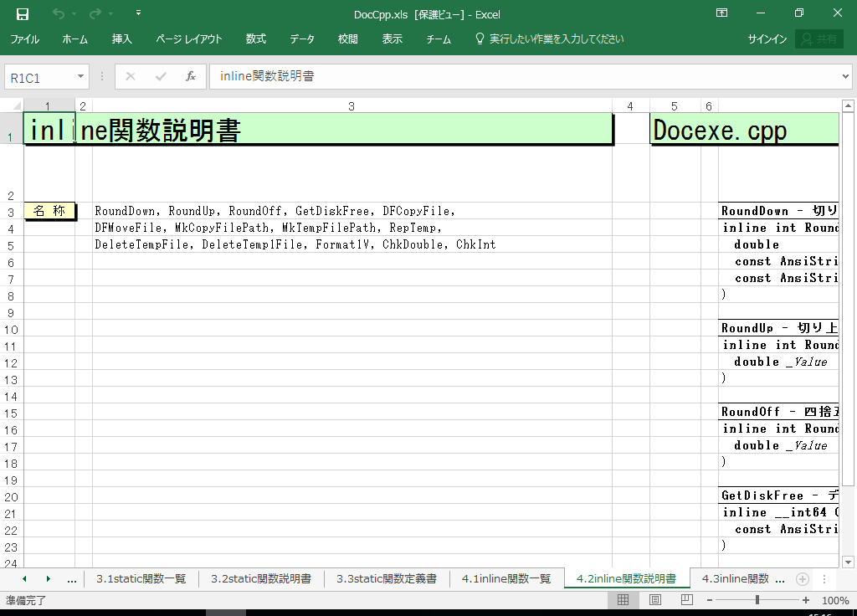
Task: Click the Redo arrow icon
Action: [x=95, y=13]
